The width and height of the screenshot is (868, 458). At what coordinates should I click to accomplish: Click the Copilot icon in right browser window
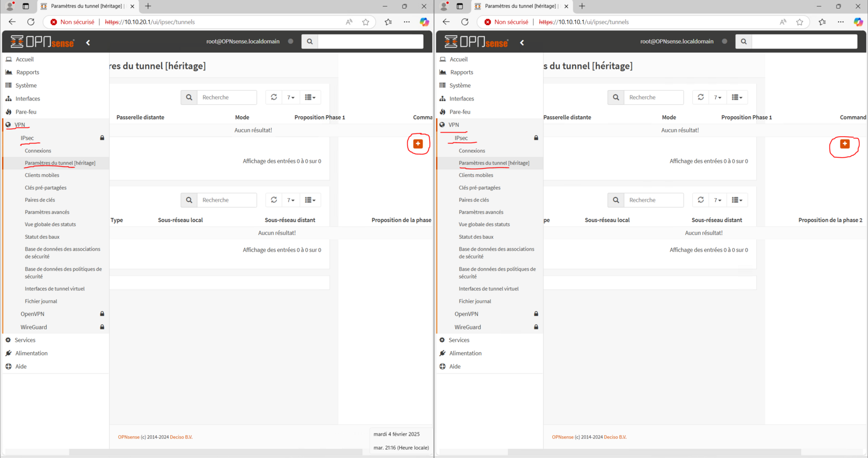tap(858, 22)
